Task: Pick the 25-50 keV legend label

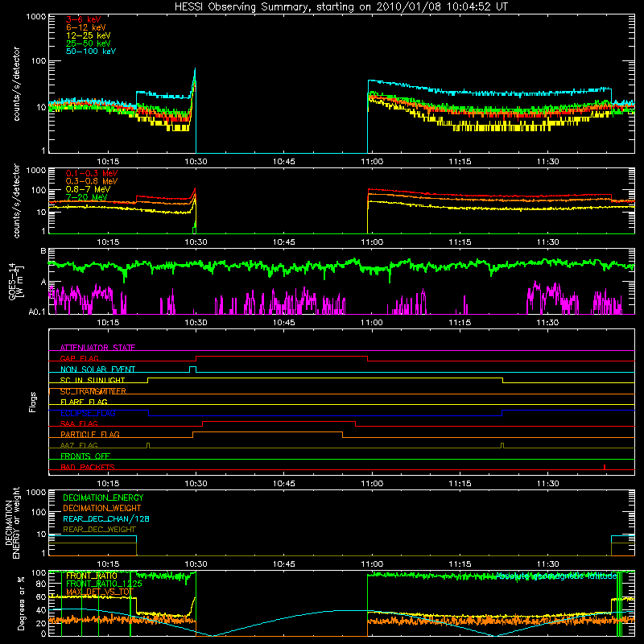Action: tap(89, 43)
